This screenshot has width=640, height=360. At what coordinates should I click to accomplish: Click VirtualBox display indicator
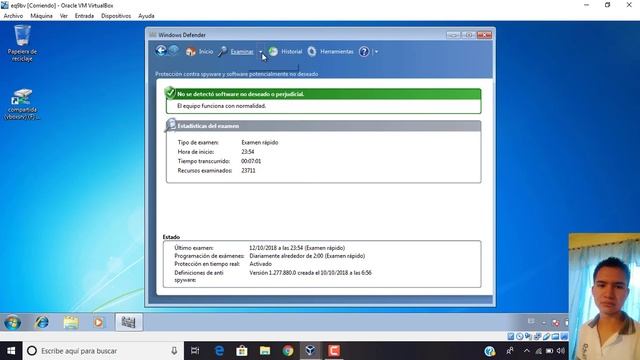coord(564,336)
